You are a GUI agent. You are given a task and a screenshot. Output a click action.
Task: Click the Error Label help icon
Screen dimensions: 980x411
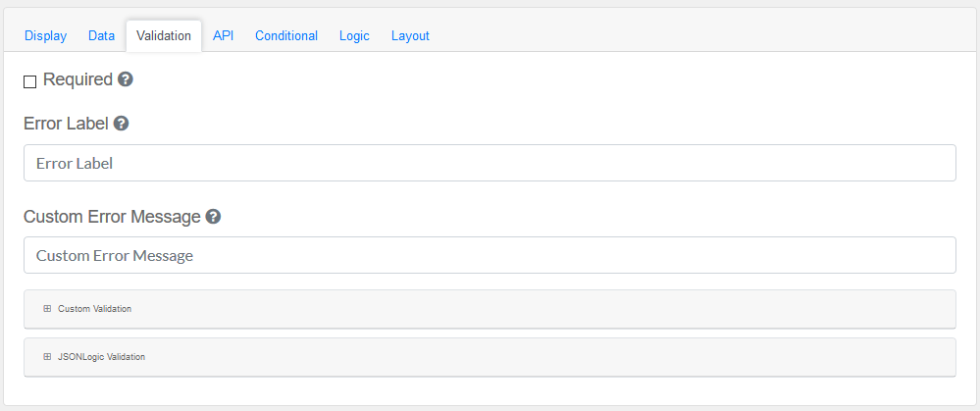(x=122, y=125)
